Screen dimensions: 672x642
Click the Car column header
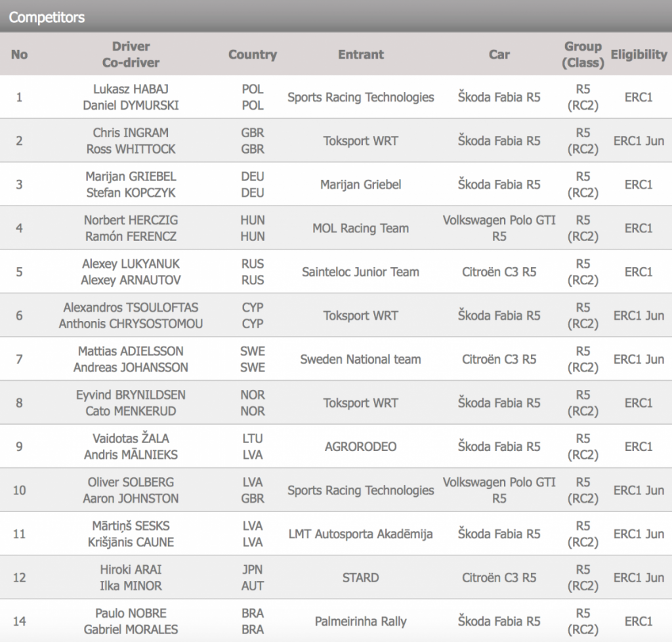point(499,54)
